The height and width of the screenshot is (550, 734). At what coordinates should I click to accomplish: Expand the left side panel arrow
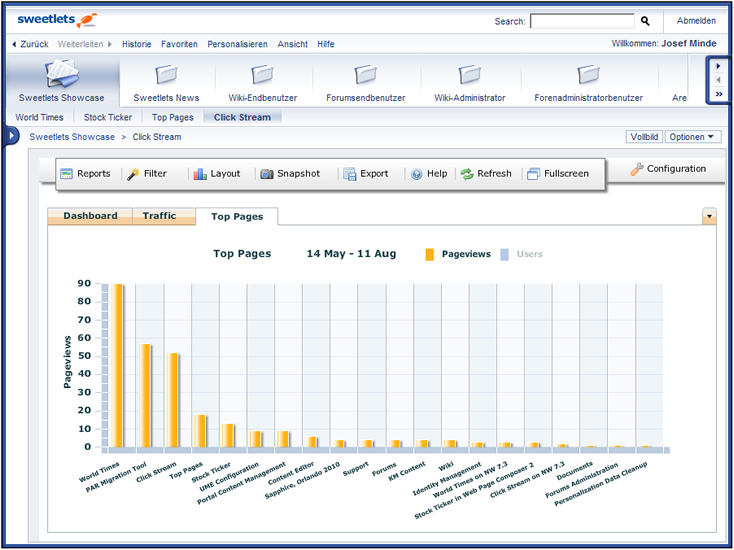click(11, 136)
